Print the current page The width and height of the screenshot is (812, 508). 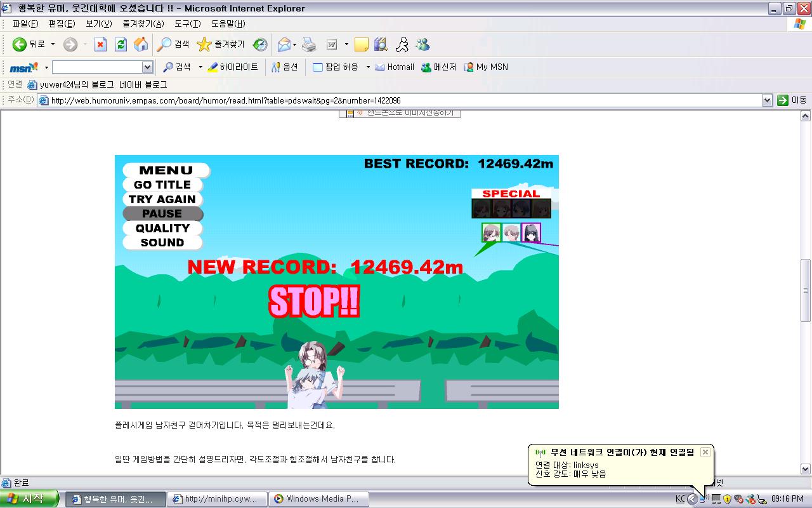(x=309, y=44)
